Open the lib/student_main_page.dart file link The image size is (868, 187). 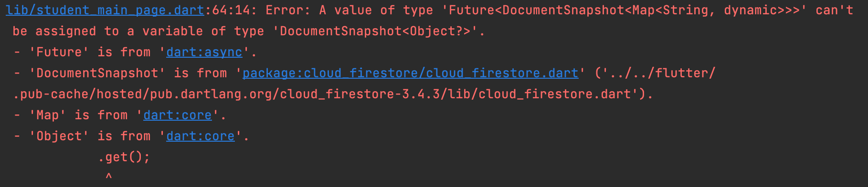tap(105, 10)
